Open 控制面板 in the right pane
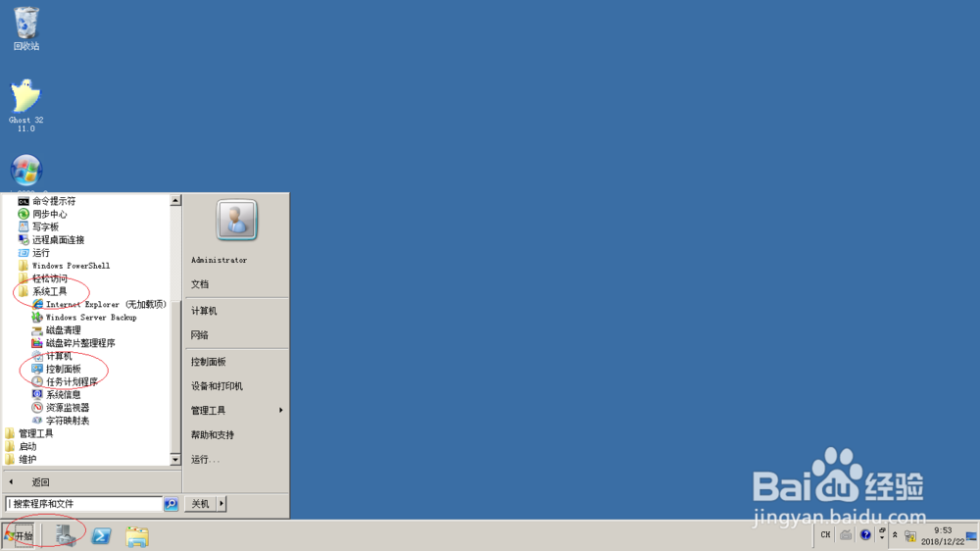980x551 pixels. [x=208, y=362]
